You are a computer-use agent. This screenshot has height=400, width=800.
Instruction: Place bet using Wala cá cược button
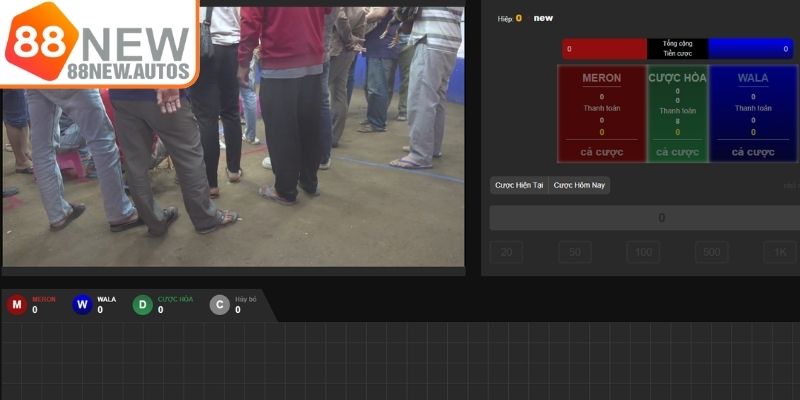click(x=753, y=152)
